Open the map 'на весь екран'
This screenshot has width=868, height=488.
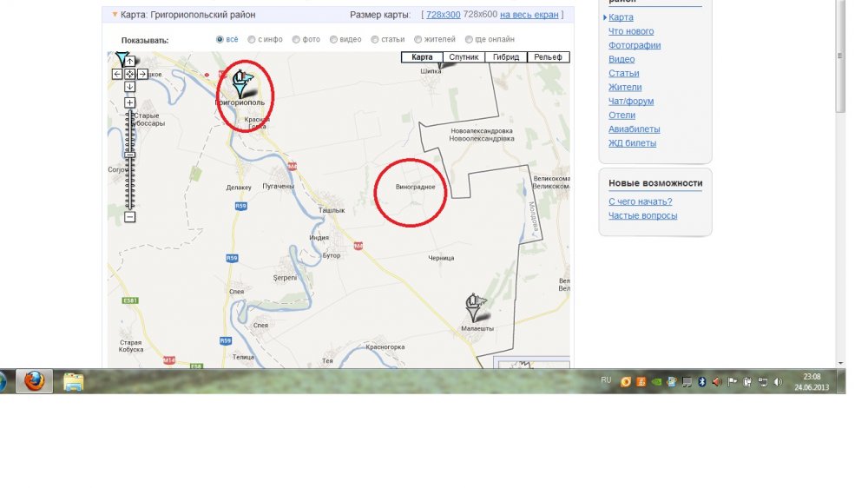pyautogui.click(x=529, y=15)
